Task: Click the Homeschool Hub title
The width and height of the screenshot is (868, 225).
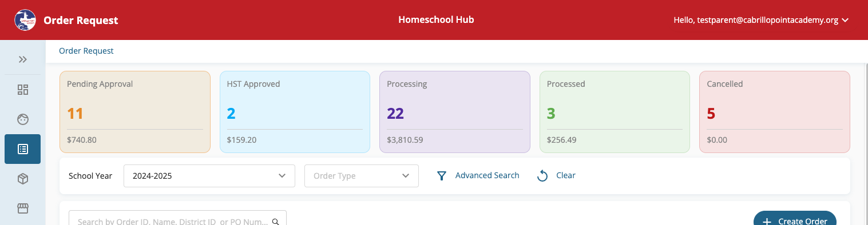Action: click(436, 19)
